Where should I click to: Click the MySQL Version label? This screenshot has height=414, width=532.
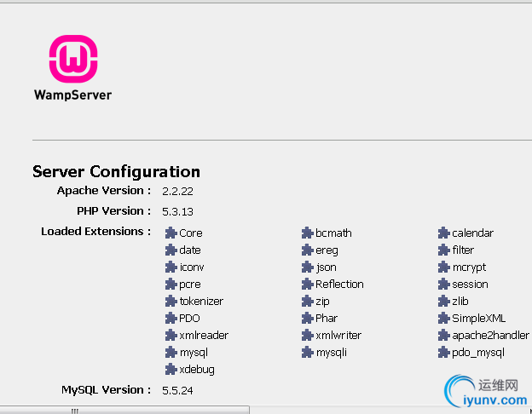pyautogui.click(x=107, y=390)
